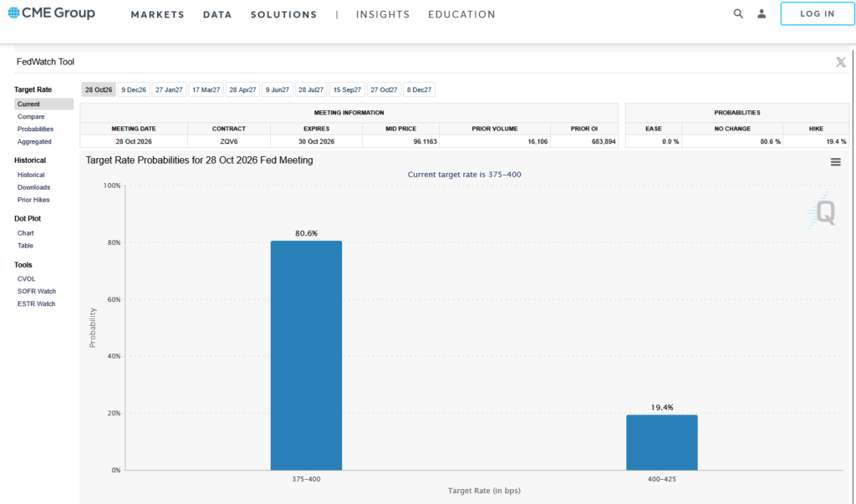Open SOFR Watch tool link
856x504 pixels.
point(37,292)
